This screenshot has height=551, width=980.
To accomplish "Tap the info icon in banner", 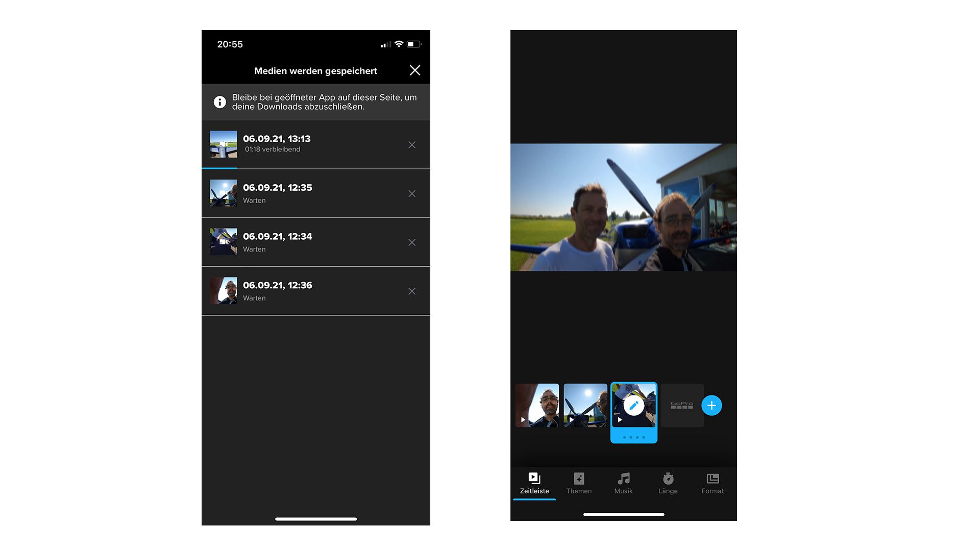I will pos(220,102).
